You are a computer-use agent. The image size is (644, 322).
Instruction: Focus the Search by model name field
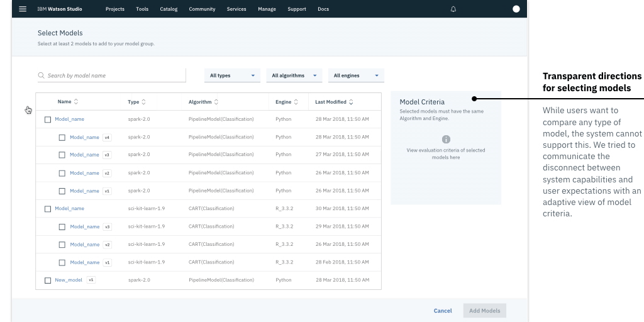112,75
